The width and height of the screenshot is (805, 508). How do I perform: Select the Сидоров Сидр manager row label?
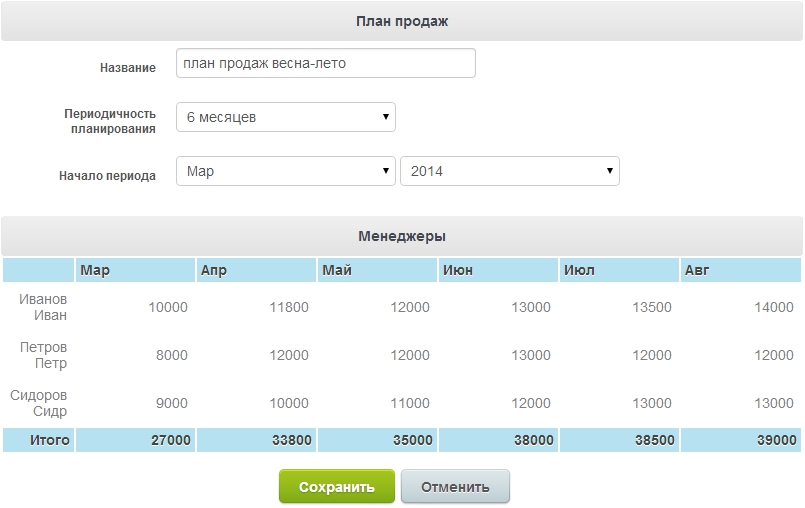tap(39, 403)
